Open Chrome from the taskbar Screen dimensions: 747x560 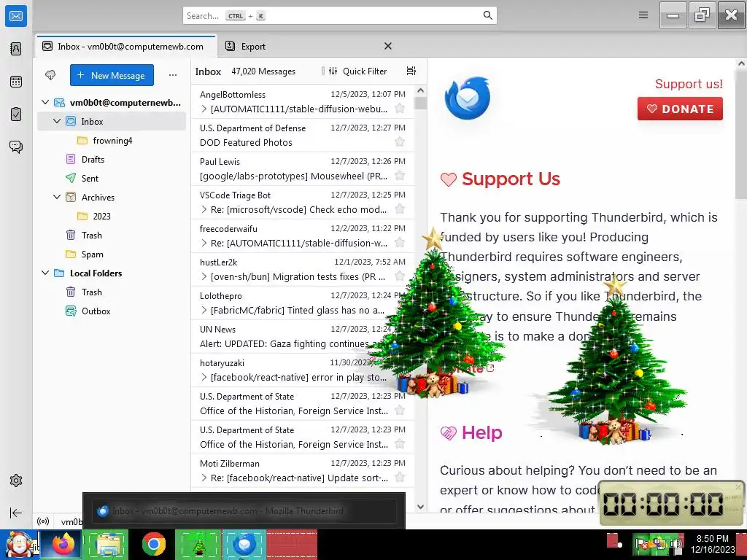[x=153, y=544]
